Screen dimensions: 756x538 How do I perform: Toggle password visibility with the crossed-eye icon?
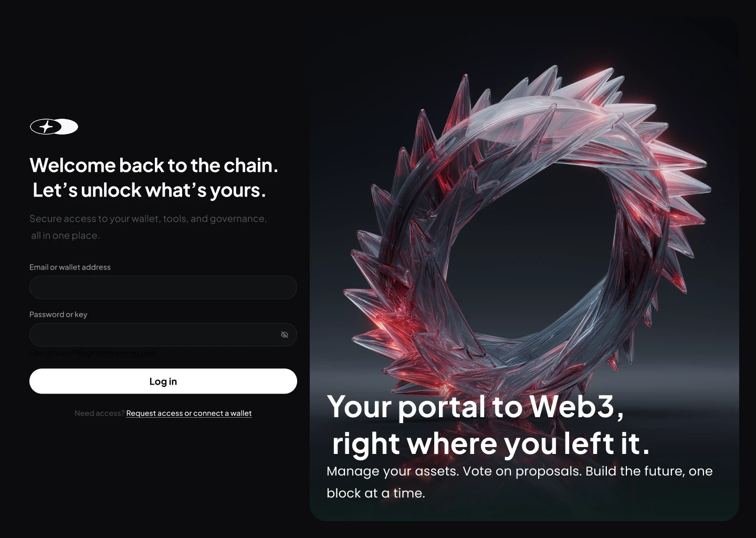[x=285, y=335]
